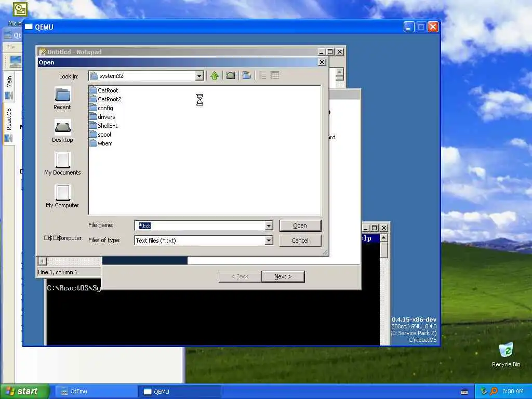Click the desktop shortcut icon in Open toolbar

(231, 75)
